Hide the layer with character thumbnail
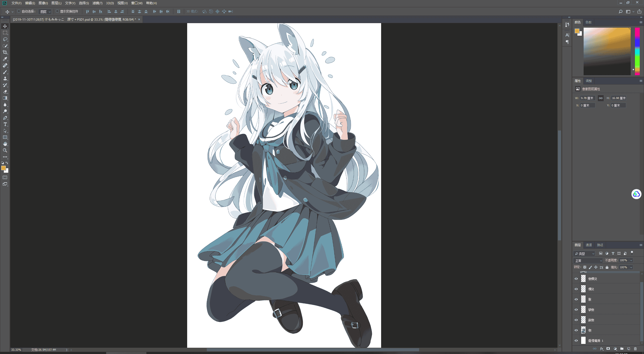 pyautogui.click(x=576, y=330)
